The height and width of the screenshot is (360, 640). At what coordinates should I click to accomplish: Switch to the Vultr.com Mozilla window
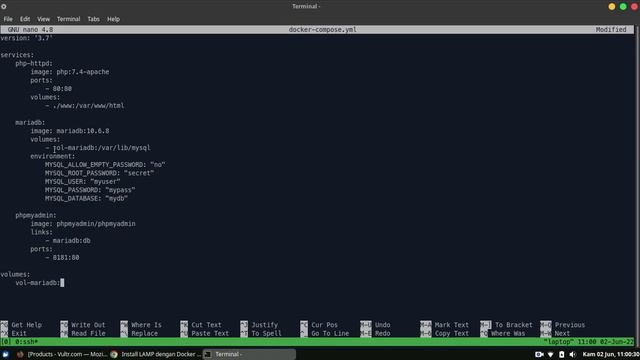pos(62,354)
